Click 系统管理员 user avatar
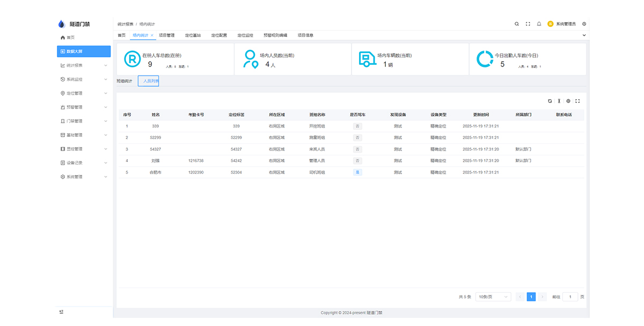 (x=550, y=24)
